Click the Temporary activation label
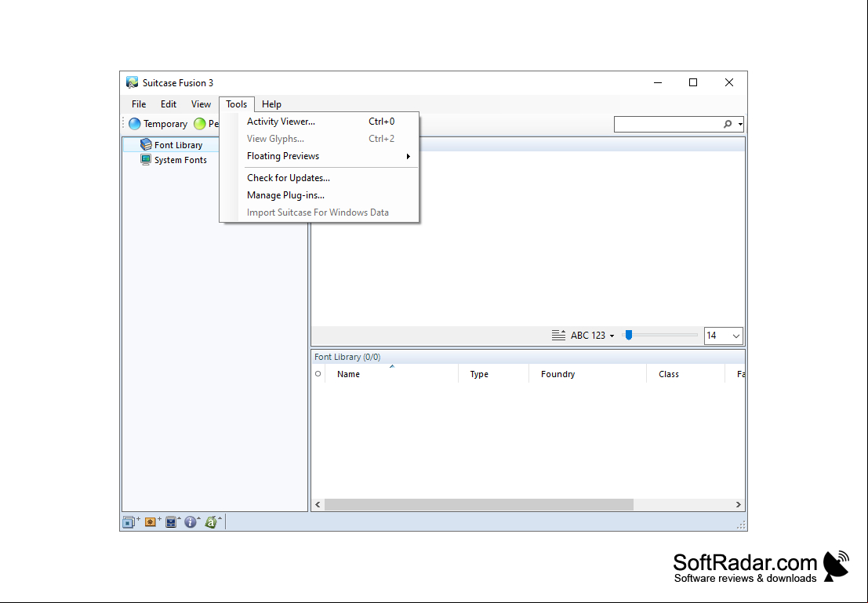Screen dimensions: 868x603 coord(165,124)
